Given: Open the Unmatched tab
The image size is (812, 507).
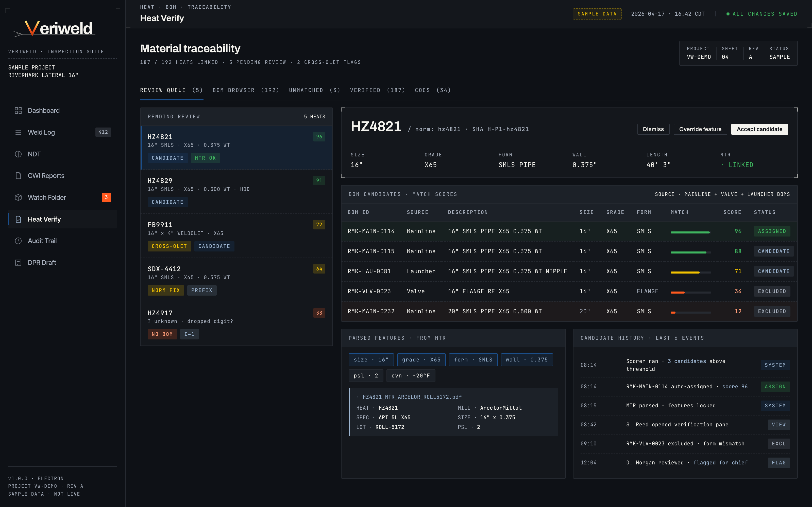Looking at the screenshot, I should click(314, 90).
